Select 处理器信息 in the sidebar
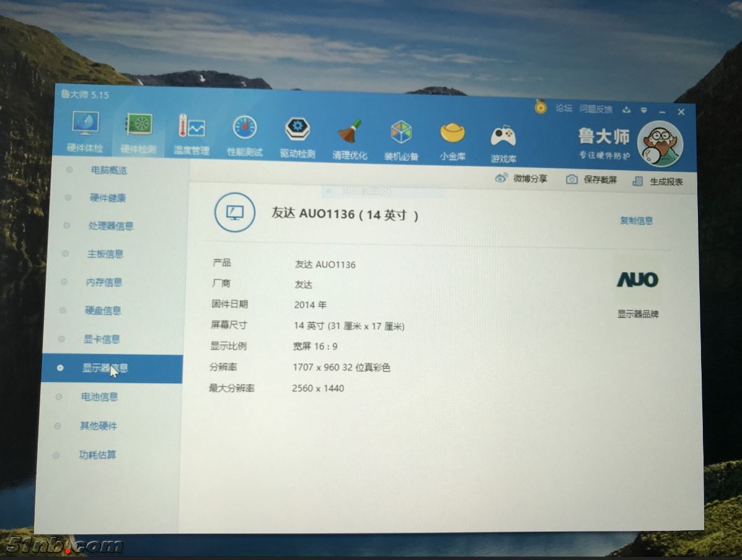 110,226
